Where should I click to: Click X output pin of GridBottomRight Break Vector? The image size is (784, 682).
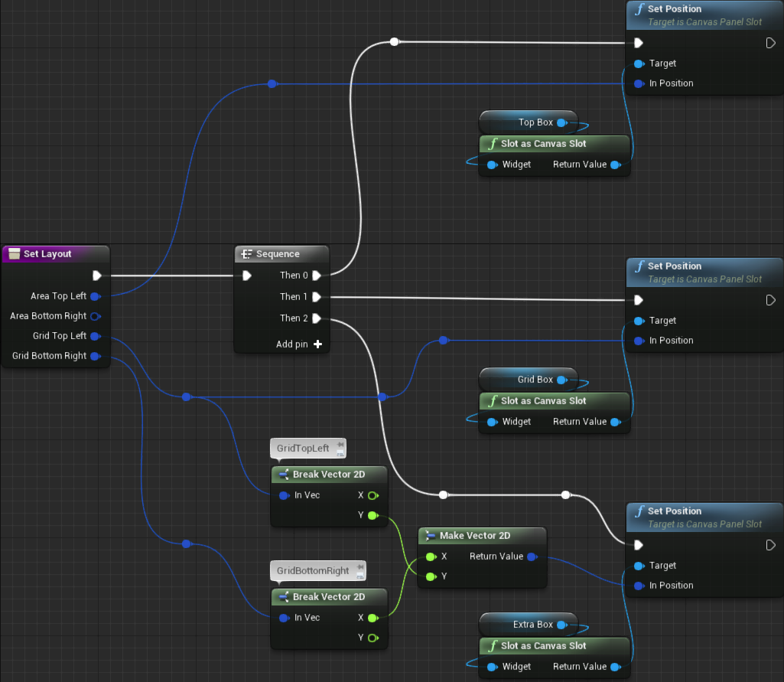click(373, 618)
